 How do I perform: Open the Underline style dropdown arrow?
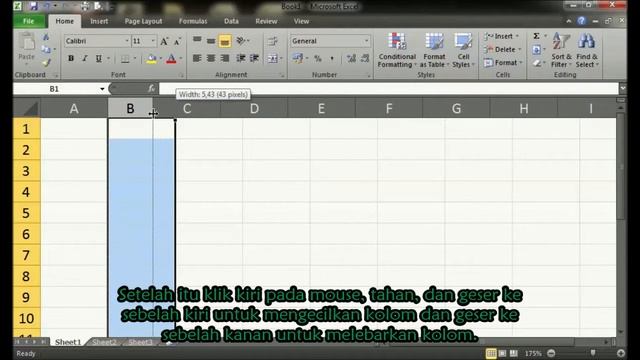(x=109, y=58)
